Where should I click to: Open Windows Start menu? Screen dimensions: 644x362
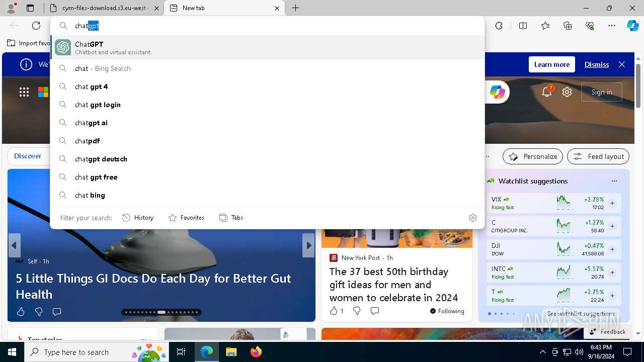pos(12,352)
